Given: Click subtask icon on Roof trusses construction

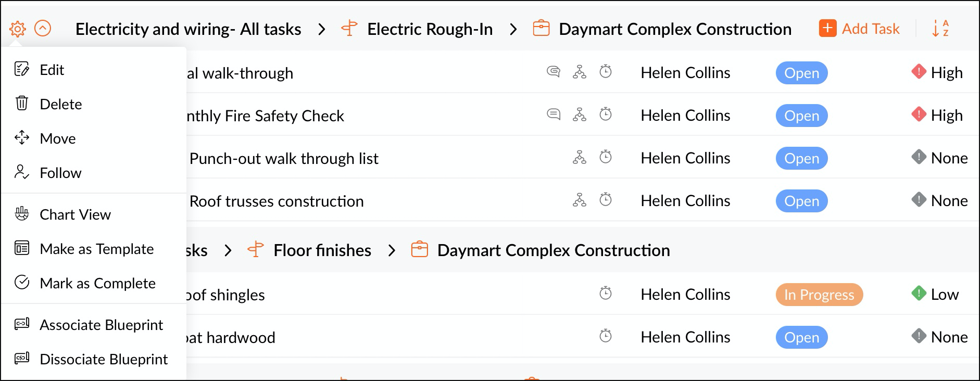Looking at the screenshot, I should (580, 200).
